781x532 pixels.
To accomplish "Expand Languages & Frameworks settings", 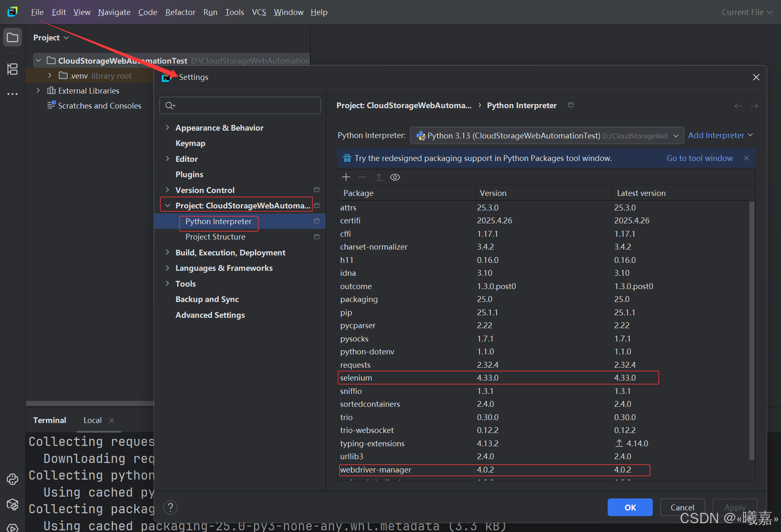I will [x=167, y=268].
